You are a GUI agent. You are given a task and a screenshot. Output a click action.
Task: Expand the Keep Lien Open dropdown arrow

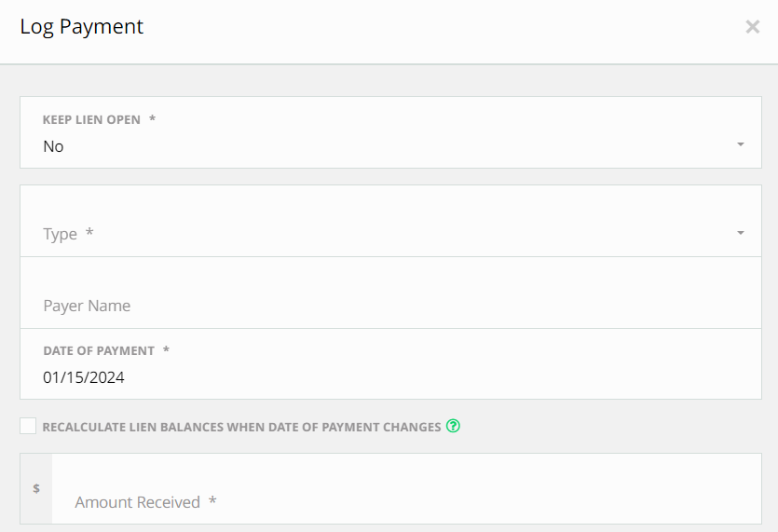740,144
